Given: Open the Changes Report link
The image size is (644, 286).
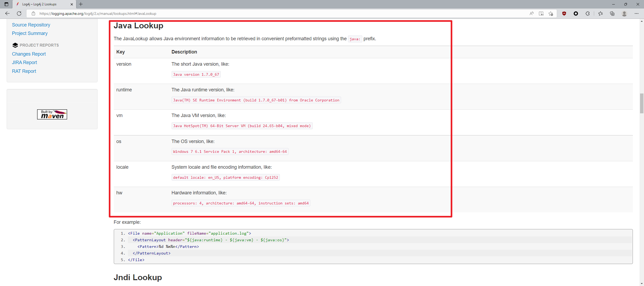Looking at the screenshot, I should coord(29,54).
